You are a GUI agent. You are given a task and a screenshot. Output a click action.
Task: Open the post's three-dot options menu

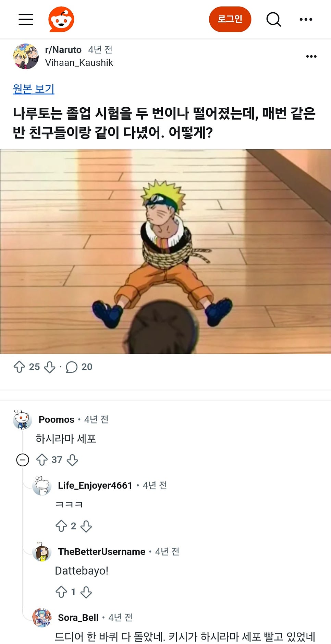311,56
